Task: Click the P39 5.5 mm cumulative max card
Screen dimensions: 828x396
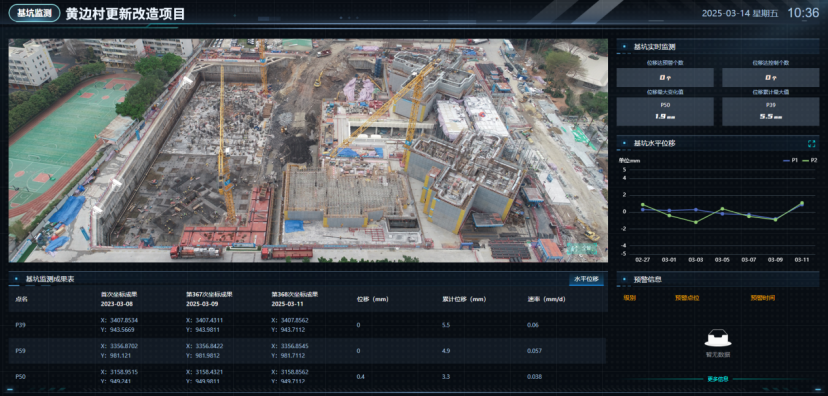Action: [x=770, y=111]
